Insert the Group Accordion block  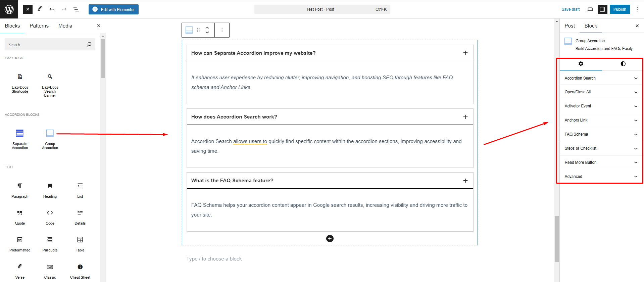click(50, 138)
